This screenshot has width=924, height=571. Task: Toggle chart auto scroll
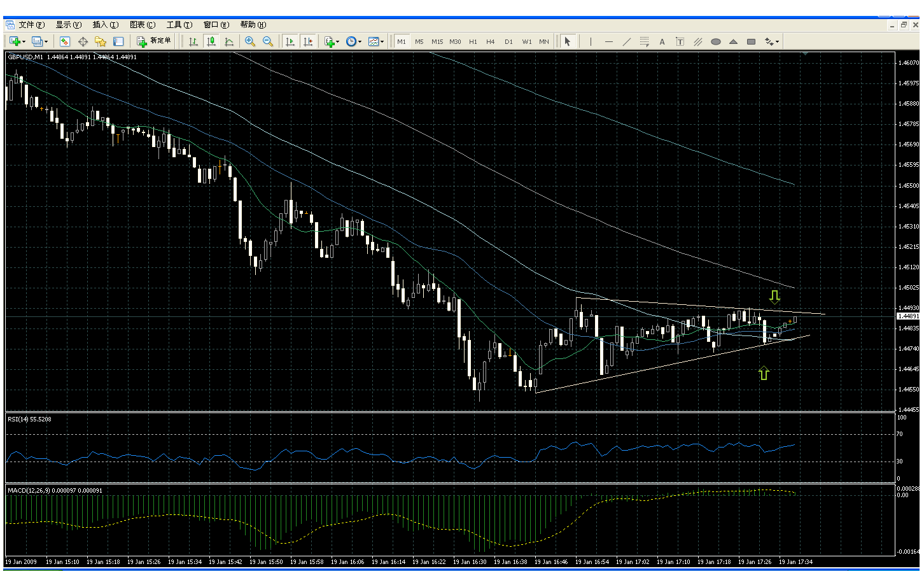pyautogui.click(x=290, y=41)
